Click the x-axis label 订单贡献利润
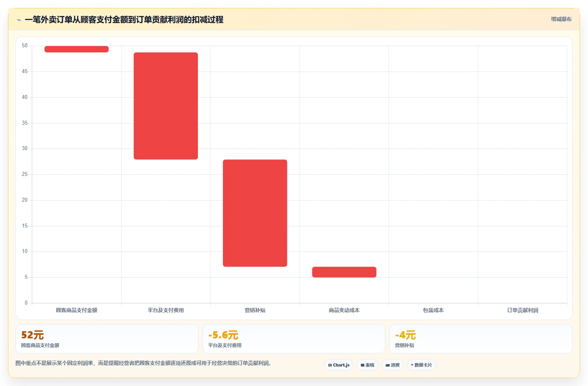This screenshot has width=588, height=386. point(522,310)
